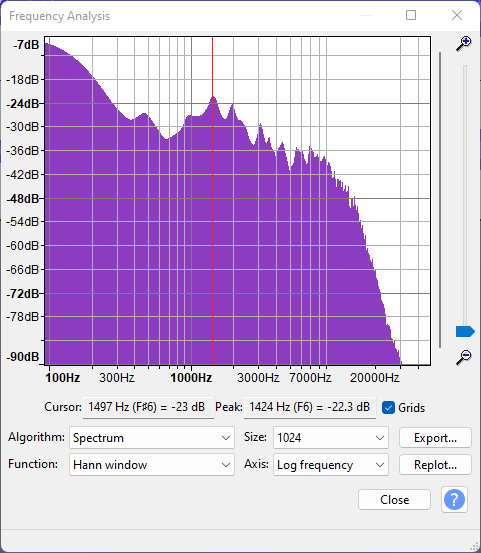Click the Export... button

click(435, 438)
